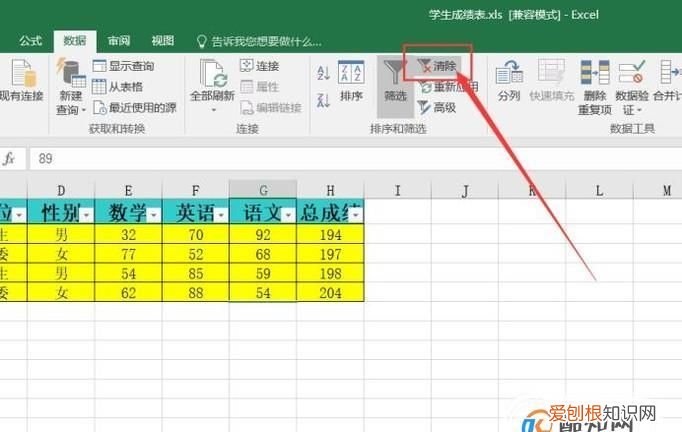Click the 语文 cell with value 92

263,235
